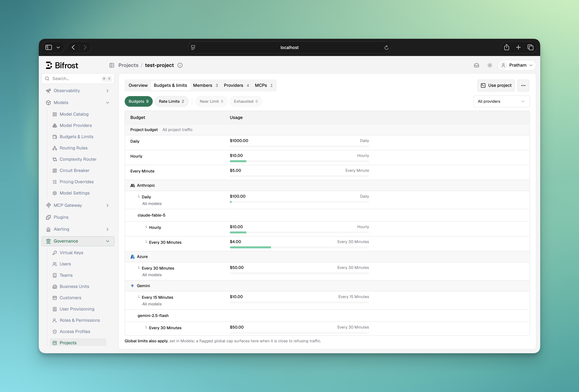Viewport: 579px width, 392px height.
Task: Select the Rate Limits 2 filter pill
Action: 171,101
